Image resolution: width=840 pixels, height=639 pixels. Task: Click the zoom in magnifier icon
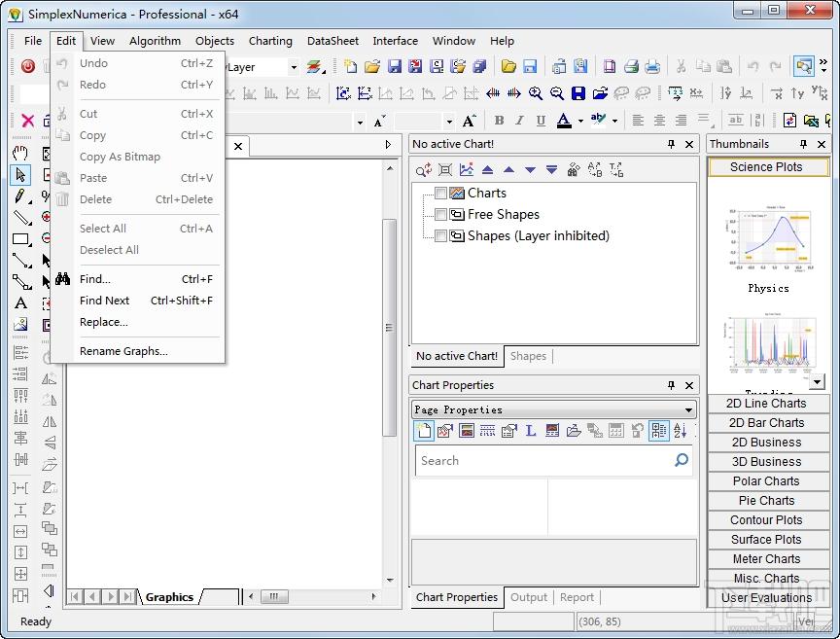pos(535,93)
